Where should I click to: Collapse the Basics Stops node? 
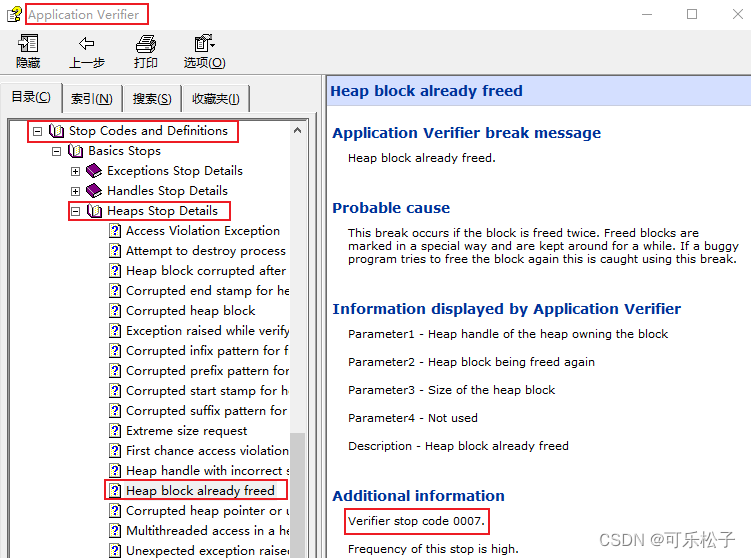[x=57, y=151]
